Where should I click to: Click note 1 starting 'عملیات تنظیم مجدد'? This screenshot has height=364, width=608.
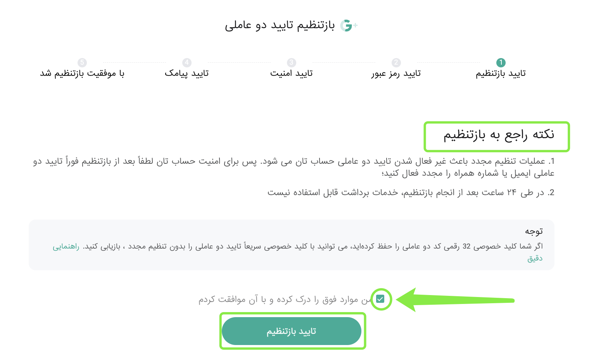(294, 167)
